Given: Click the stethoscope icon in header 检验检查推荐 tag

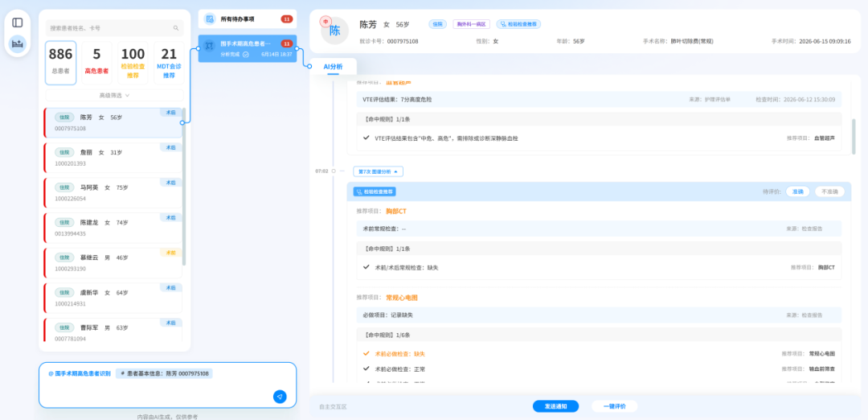Looking at the screenshot, I should pos(502,24).
